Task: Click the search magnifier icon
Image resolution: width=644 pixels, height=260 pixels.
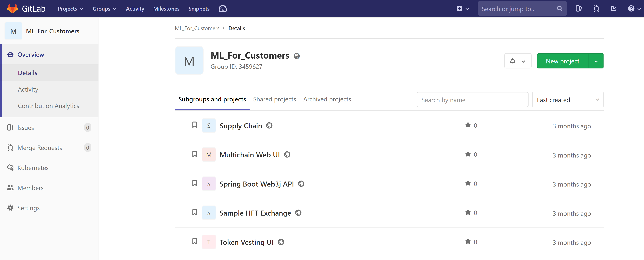Action: click(559, 8)
